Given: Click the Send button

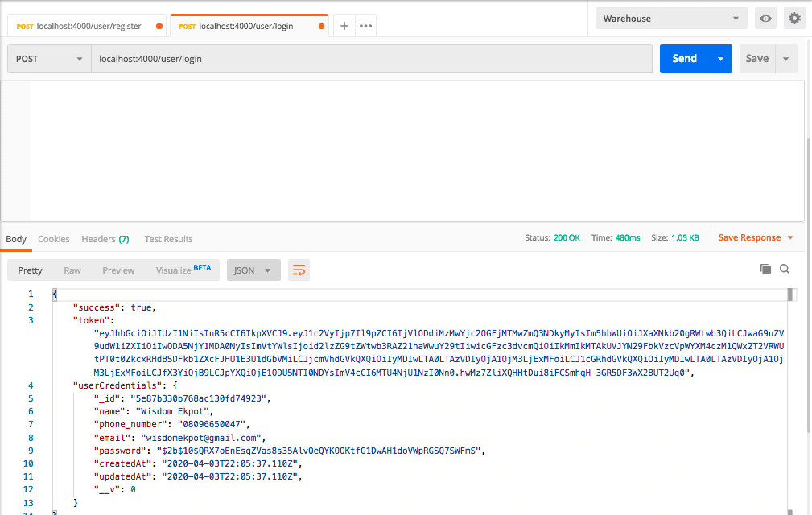Looking at the screenshot, I should pos(684,59).
